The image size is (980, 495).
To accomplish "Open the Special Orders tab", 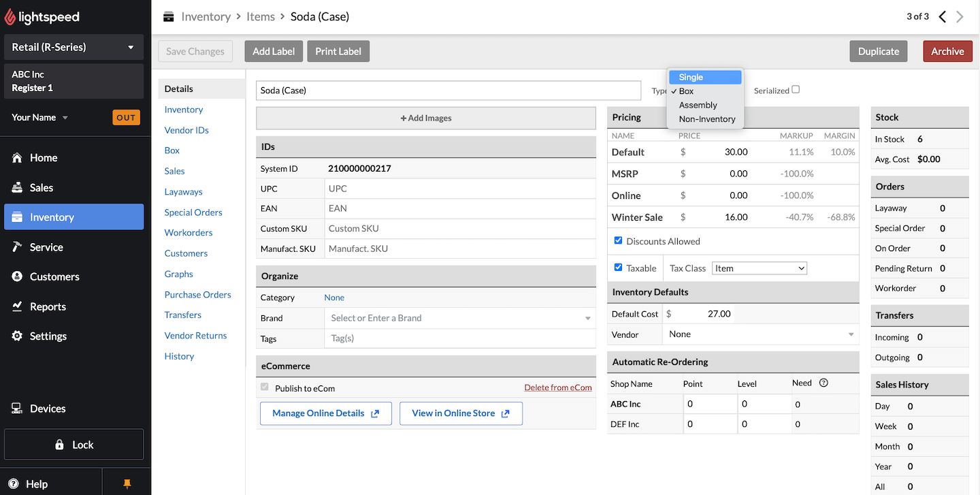I will (193, 212).
